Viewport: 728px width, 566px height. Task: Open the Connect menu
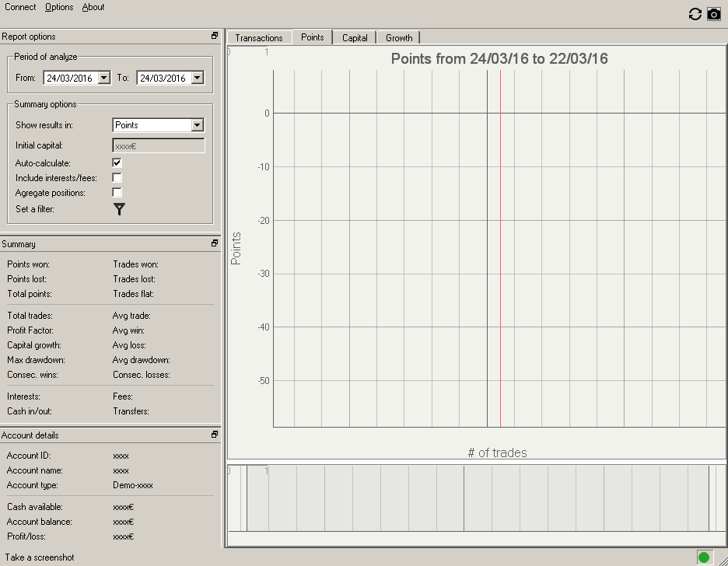(20, 7)
